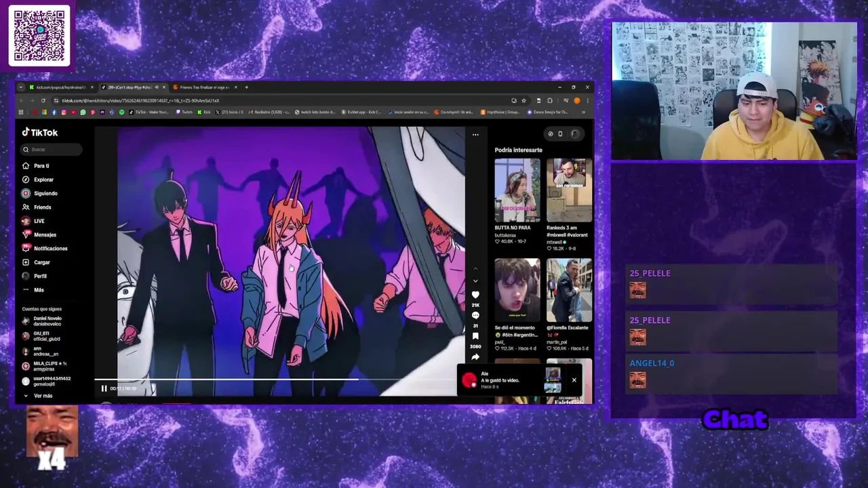Open the video's three-dot options menu
The width and height of the screenshot is (868, 488).
(475, 134)
